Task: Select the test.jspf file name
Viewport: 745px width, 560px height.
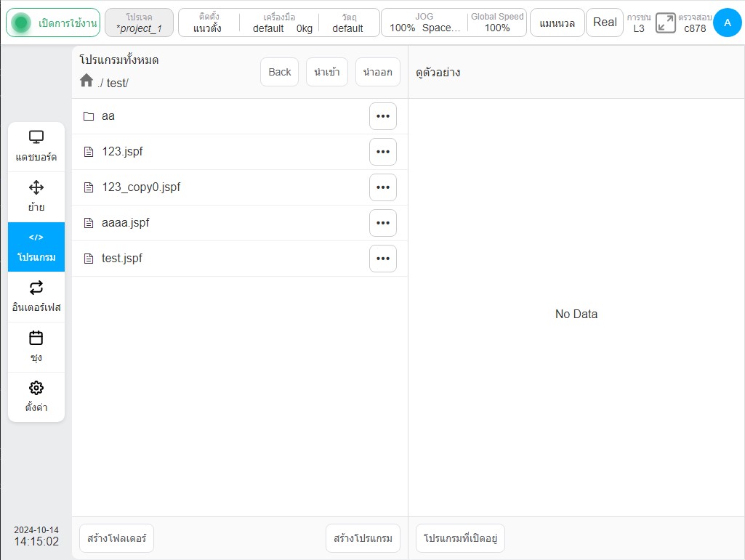Action: (121, 259)
